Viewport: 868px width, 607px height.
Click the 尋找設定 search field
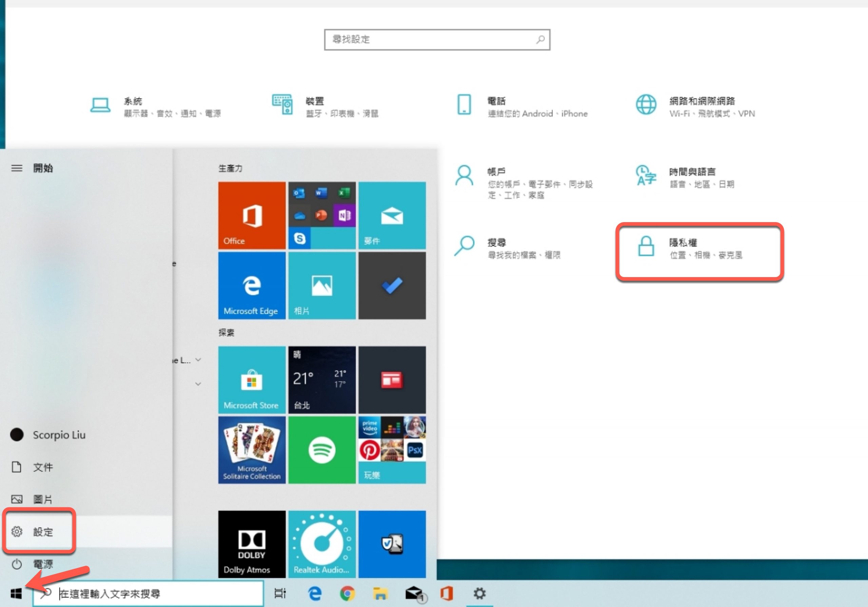coord(431,39)
